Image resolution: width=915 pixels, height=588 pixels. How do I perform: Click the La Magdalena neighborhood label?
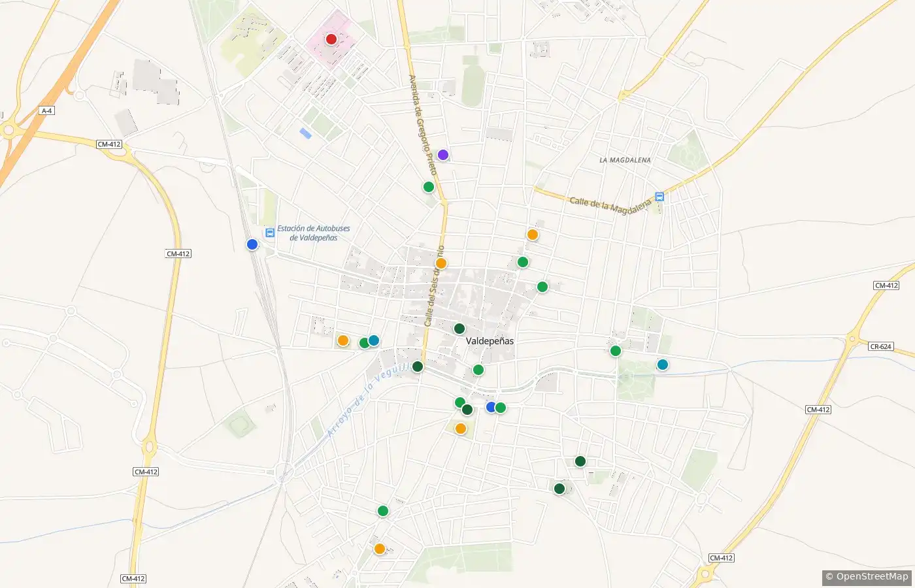point(625,160)
